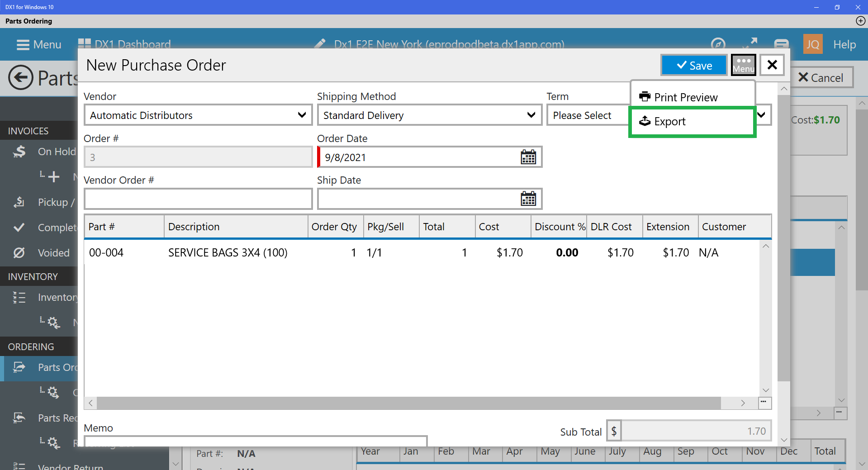Image resolution: width=868 pixels, height=470 pixels.
Task: Open the Order Date calendar picker
Action: 528,157
